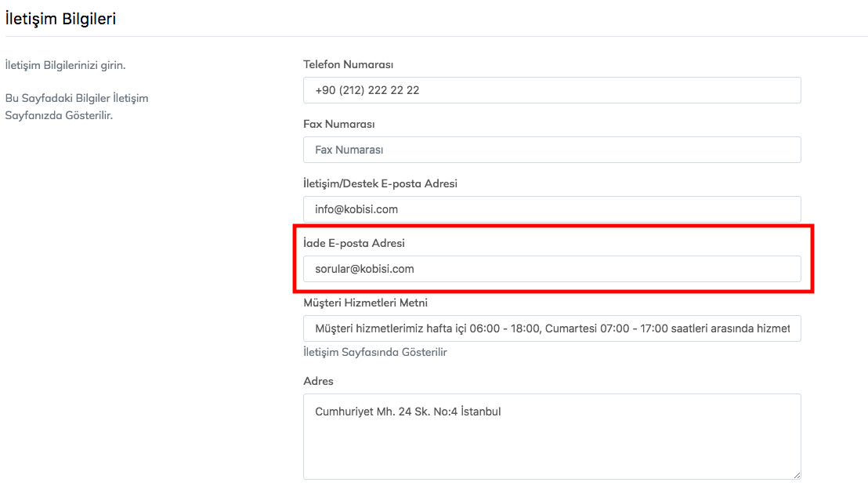The width and height of the screenshot is (868, 486).
Task: Click the "Fax Numarası" label text
Action: coord(338,124)
